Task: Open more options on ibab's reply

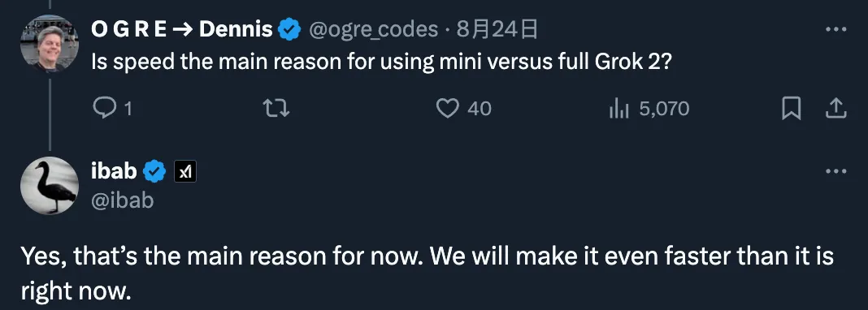Action: 835,171
